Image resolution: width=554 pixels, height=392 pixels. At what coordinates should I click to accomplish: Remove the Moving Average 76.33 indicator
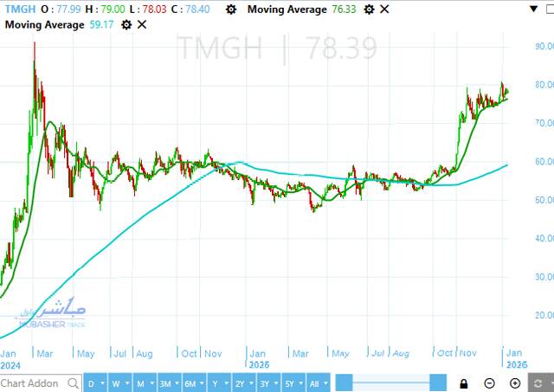384,10
